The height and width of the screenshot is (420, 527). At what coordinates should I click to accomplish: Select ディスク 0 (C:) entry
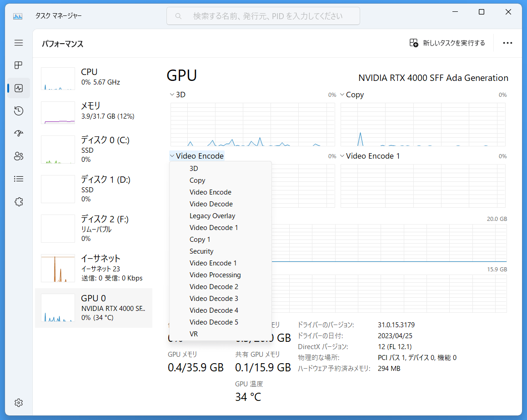coord(93,149)
